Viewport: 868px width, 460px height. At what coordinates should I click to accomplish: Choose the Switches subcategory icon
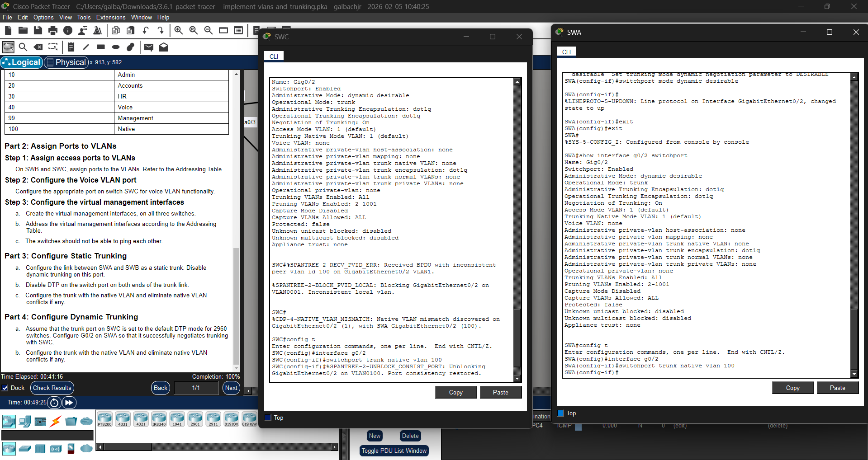[25, 449]
